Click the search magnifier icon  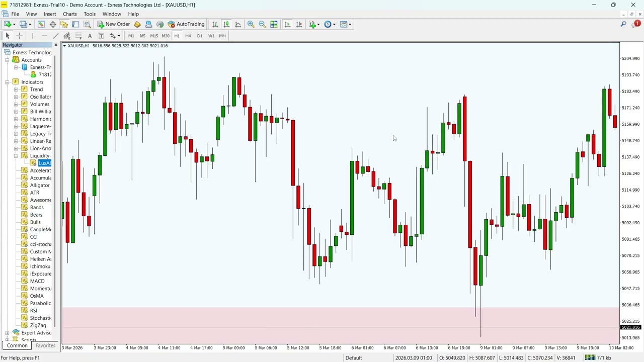623,24
